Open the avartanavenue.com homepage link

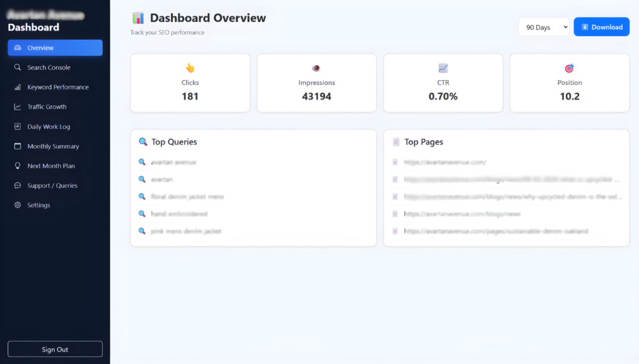point(445,162)
